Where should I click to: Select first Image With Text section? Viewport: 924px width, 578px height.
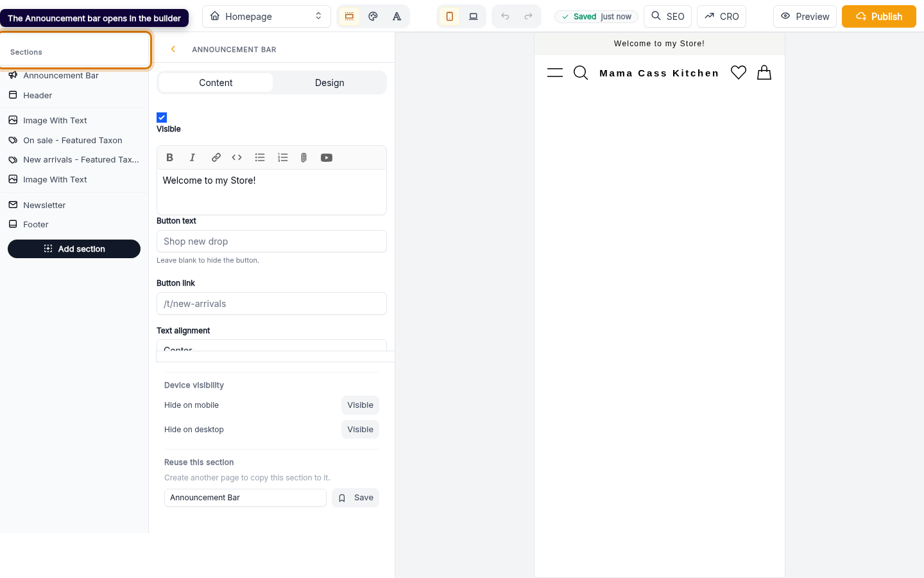tap(74, 120)
